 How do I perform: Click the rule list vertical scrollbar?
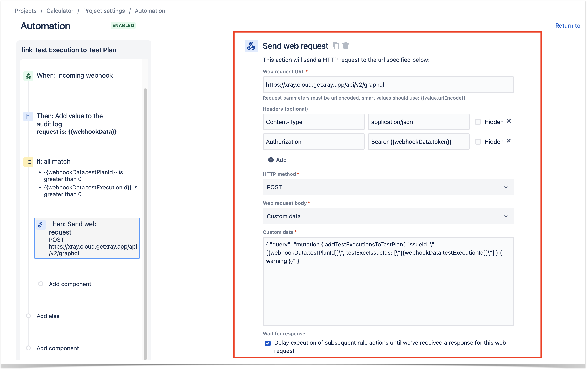point(145,224)
